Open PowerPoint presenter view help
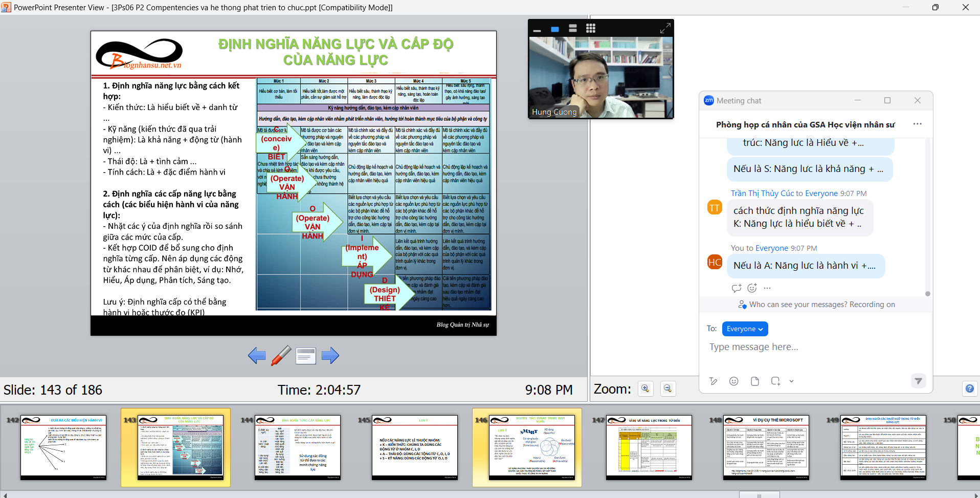This screenshot has width=980, height=498. tap(969, 388)
